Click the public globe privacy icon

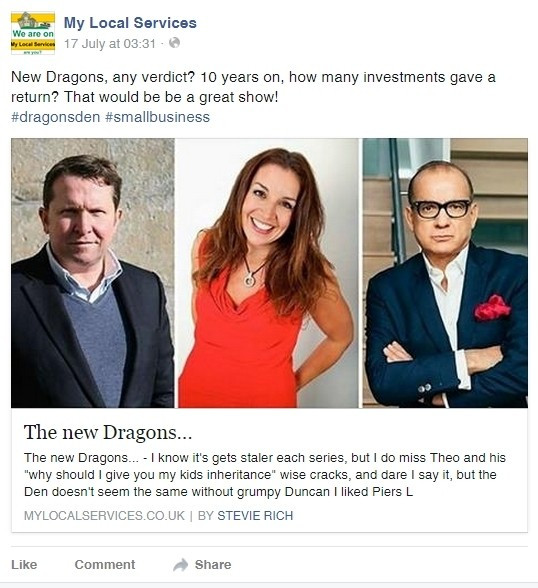click(x=174, y=43)
